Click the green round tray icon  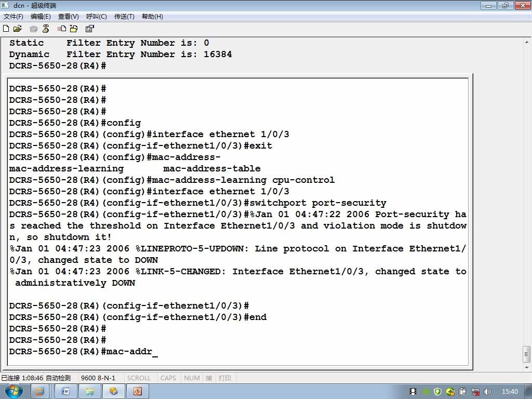[425, 392]
